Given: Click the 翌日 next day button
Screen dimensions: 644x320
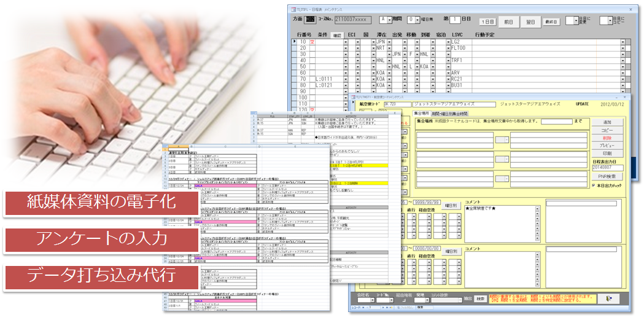Looking at the screenshot, I should tap(530, 22).
